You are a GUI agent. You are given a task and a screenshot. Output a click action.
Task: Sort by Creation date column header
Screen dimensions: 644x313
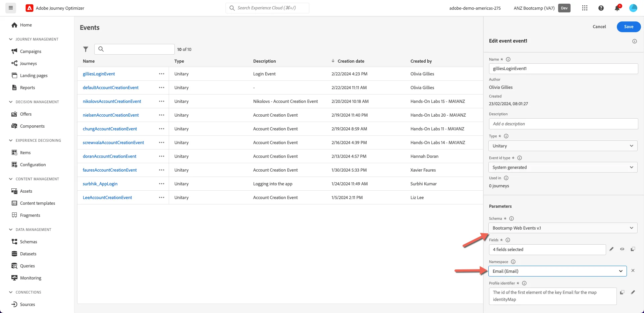click(x=351, y=61)
